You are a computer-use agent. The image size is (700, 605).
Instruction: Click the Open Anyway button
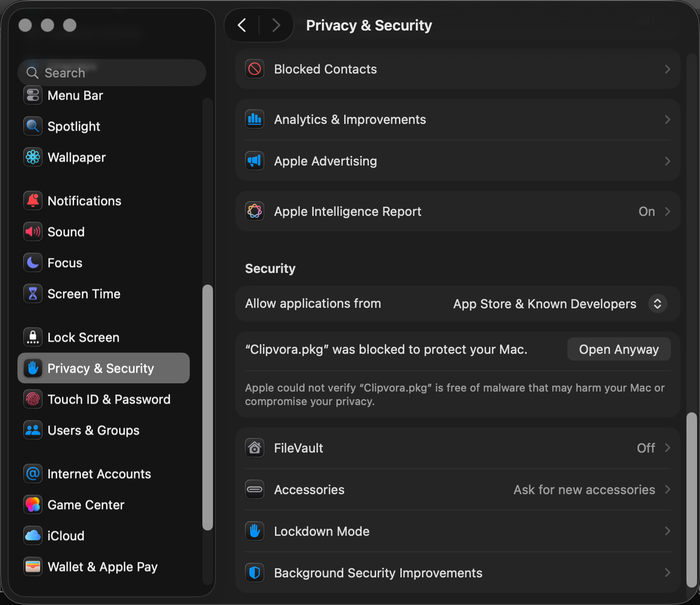tap(619, 349)
